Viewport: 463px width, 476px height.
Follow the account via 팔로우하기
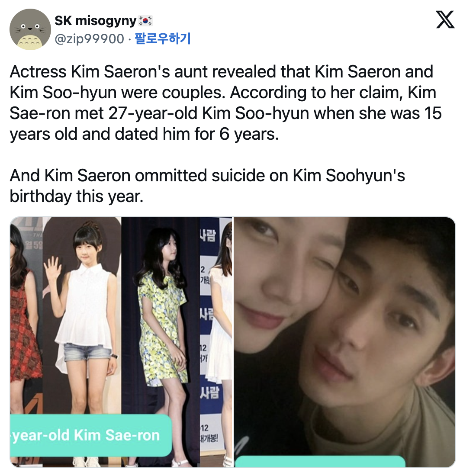[x=162, y=39]
